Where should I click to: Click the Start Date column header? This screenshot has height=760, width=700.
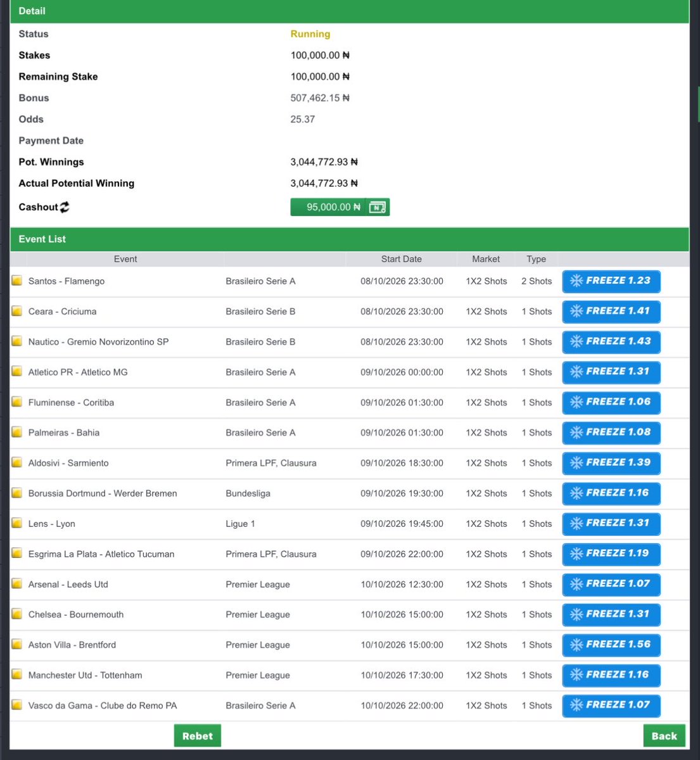pos(402,259)
